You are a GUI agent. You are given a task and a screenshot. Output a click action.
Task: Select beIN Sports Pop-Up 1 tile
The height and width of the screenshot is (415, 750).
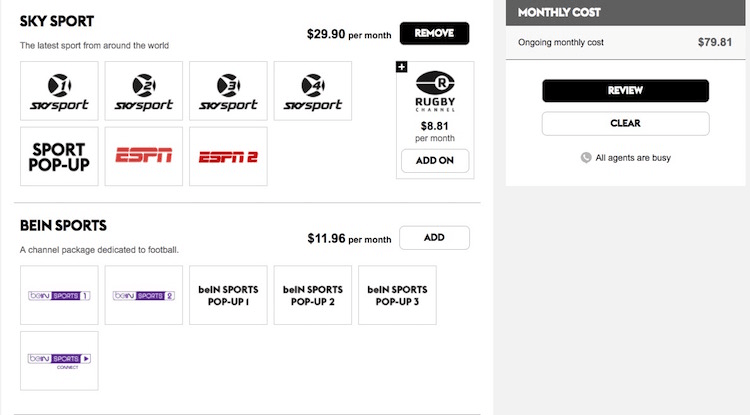228,295
